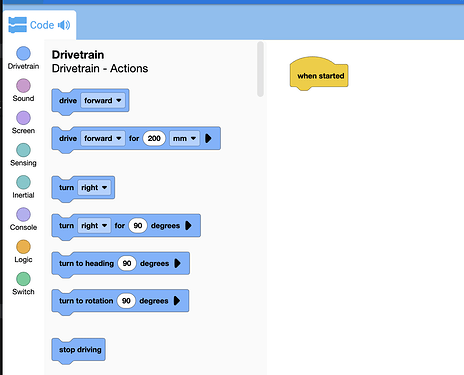This screenshot has height=375, width=464.
Task: Click the Logic category label text
Action: (x=23, y=260)
